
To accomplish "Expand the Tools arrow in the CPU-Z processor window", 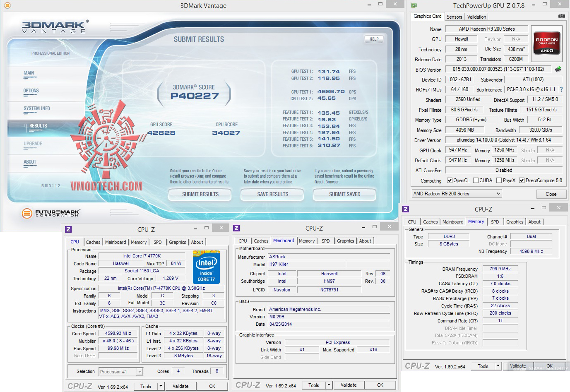I will [161, 386].
